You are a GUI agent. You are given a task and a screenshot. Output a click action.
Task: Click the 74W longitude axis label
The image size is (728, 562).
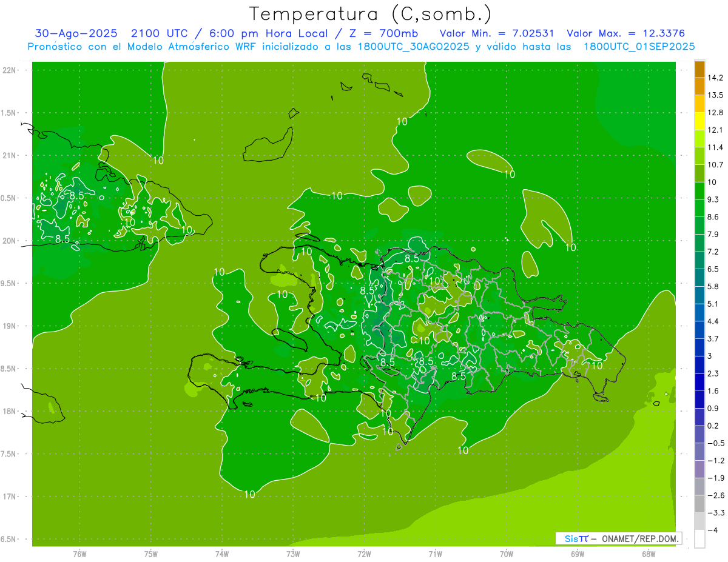click(222, 554)
